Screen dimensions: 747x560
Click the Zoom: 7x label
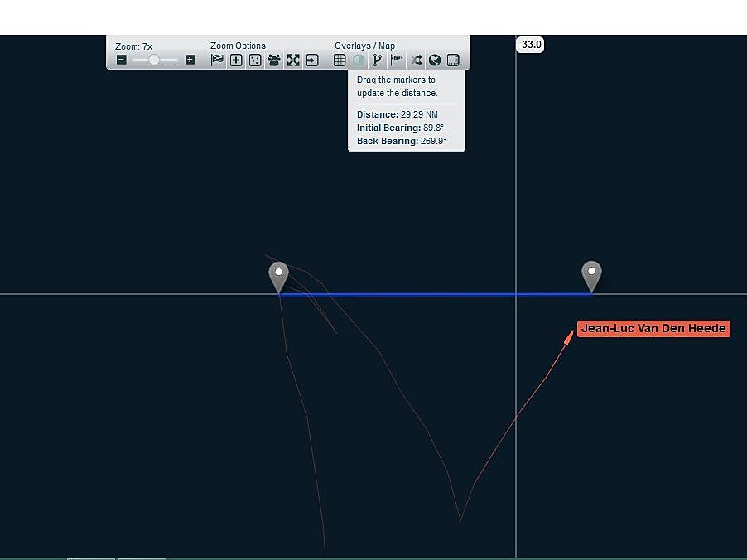tap(134, 46)
